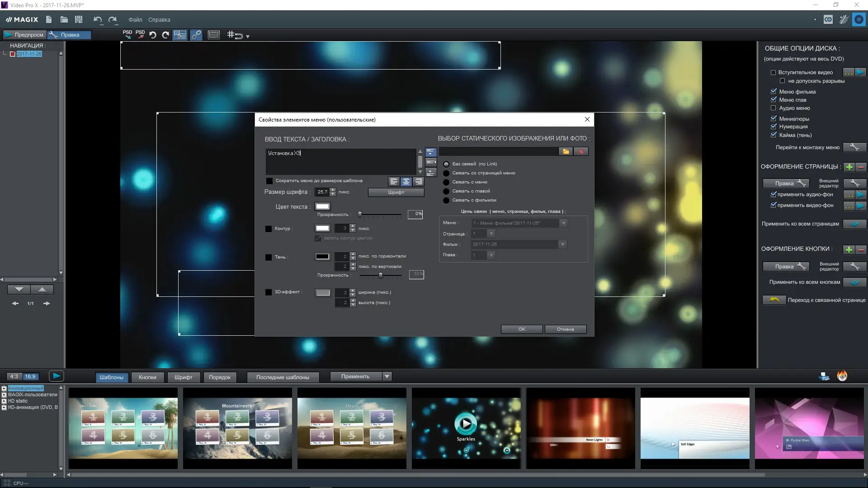Open the grid settings dropdown arrow

click(247, 36)
